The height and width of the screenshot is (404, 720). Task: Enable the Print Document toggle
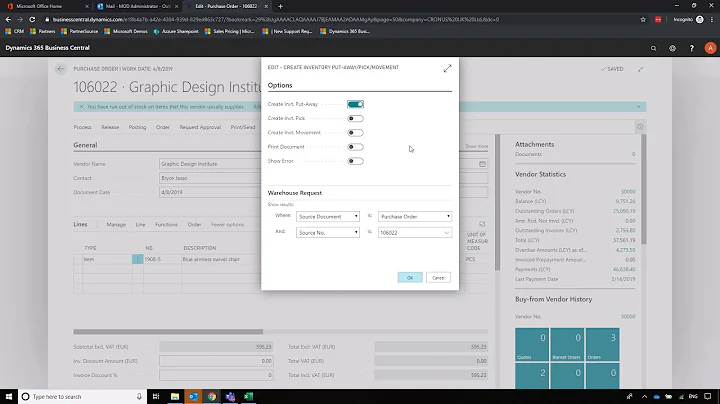pos(355,147)
